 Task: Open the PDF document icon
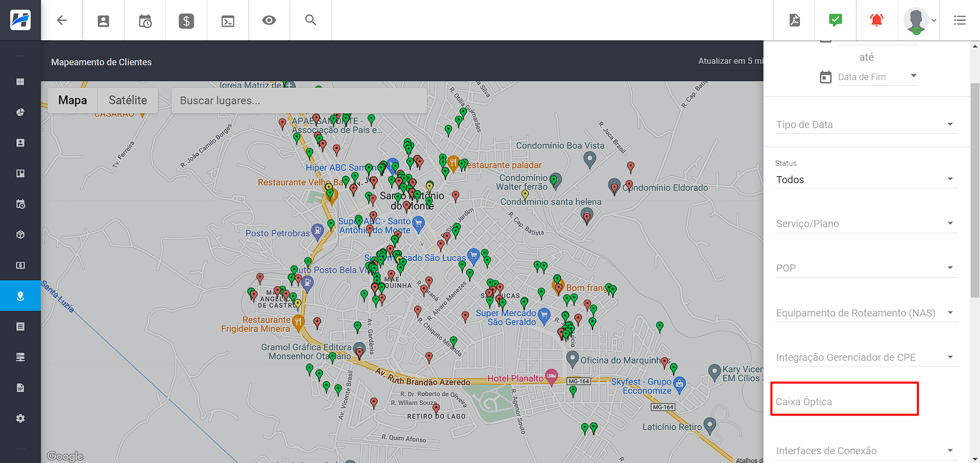tap(795, 20)
